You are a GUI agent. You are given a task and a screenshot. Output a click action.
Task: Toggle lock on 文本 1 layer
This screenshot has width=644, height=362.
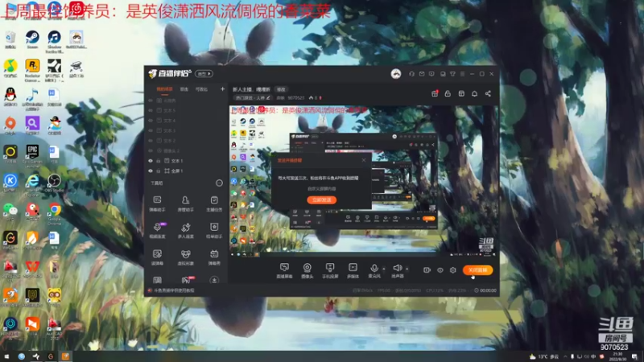pos(158,161)
